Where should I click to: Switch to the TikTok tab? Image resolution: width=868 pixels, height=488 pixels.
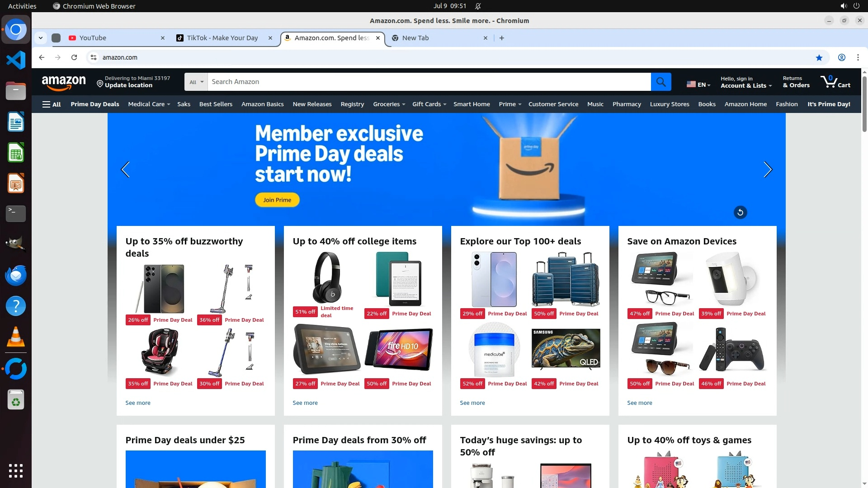222,38
